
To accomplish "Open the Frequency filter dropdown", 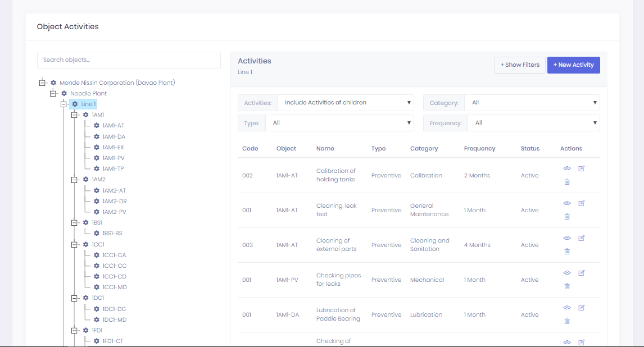I will (533, 123).
